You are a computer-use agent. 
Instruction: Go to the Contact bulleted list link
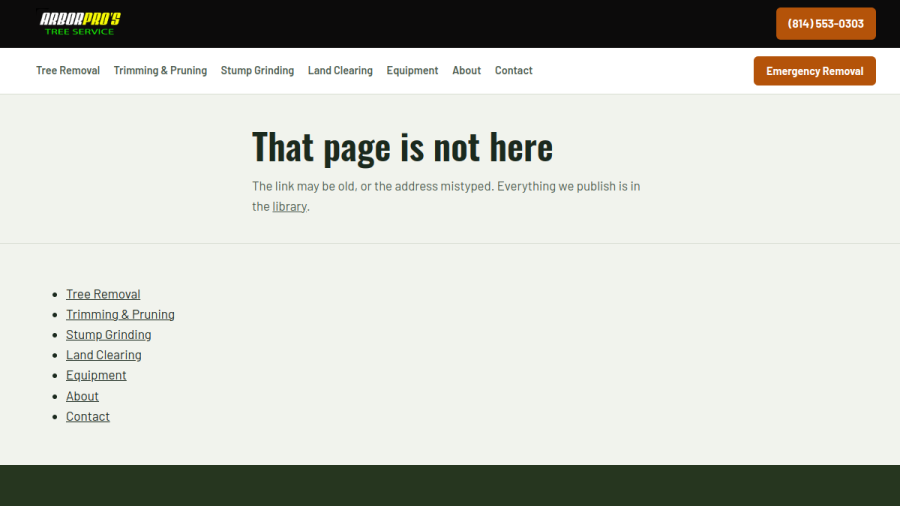[87, 416]
